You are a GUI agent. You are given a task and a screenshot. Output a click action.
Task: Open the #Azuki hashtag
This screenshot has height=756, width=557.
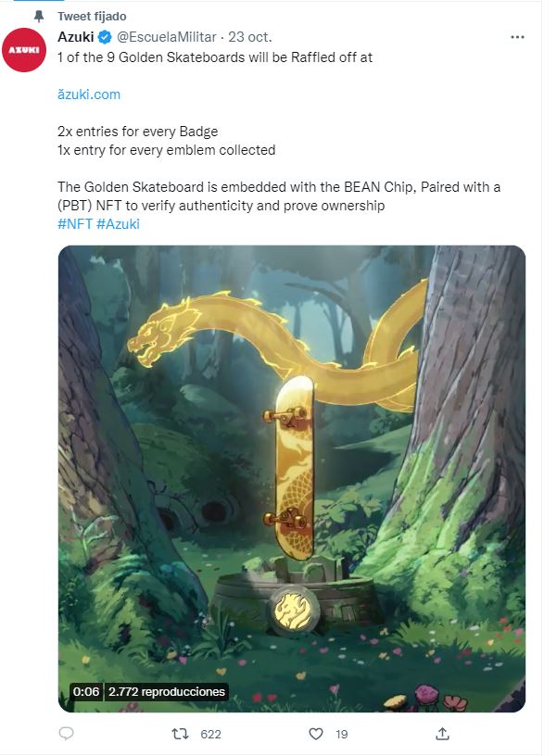[x=118, y=223]
